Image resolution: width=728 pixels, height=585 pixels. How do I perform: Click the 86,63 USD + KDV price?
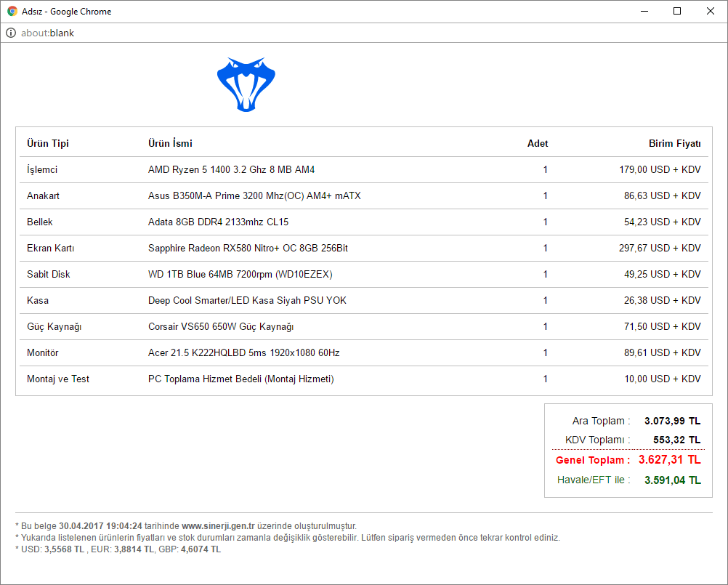pyautogui.click(x=663, y=196)
